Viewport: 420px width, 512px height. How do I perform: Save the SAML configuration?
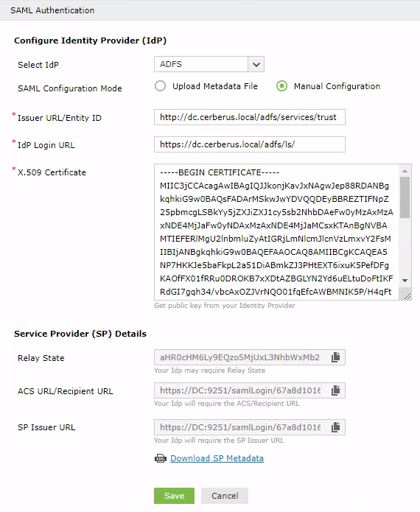(x=174, y=496)
